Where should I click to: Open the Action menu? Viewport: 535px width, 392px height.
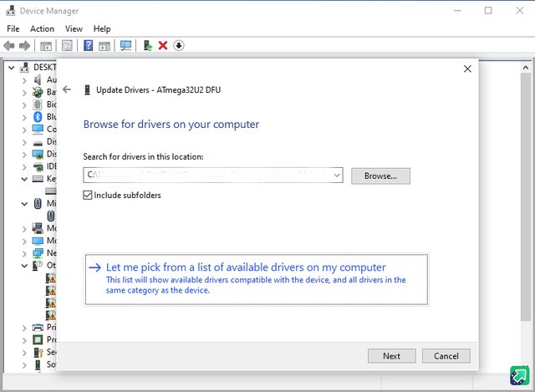42,28
